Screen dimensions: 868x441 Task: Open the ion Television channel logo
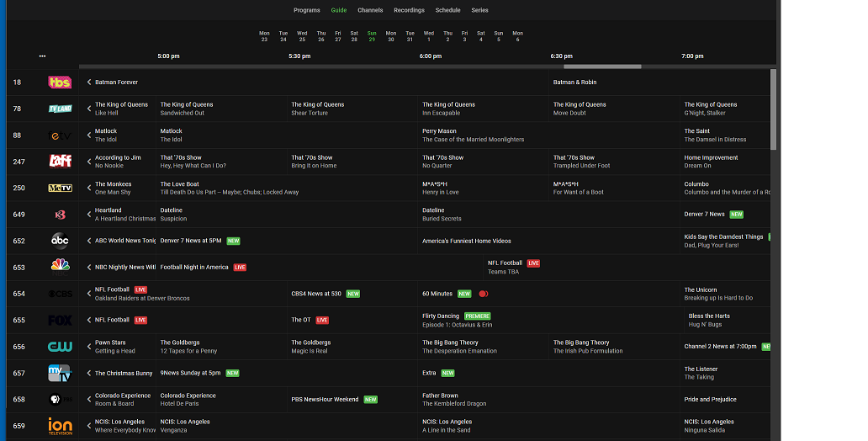[x=60, y=426]
